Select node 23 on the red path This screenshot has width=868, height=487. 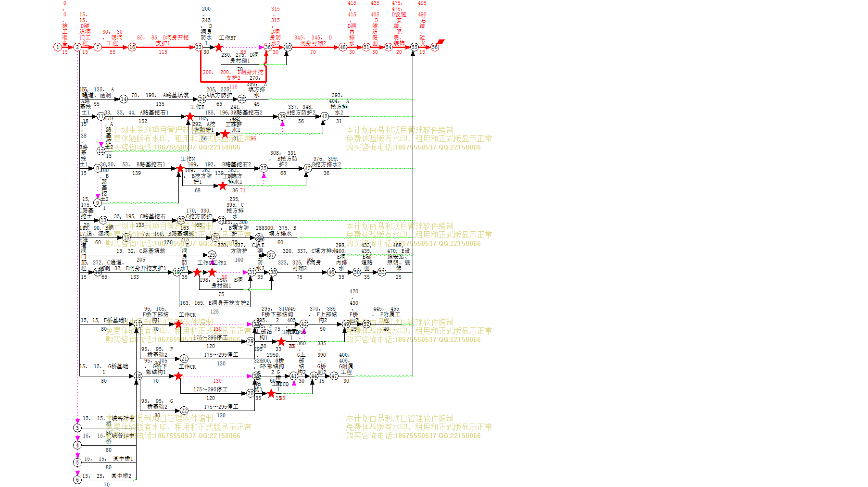199,47
